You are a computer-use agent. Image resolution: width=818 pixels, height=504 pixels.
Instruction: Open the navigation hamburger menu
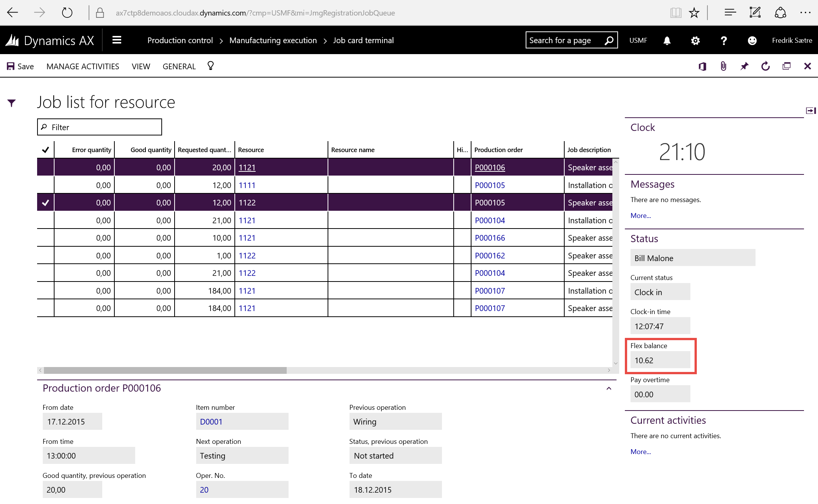117,40
